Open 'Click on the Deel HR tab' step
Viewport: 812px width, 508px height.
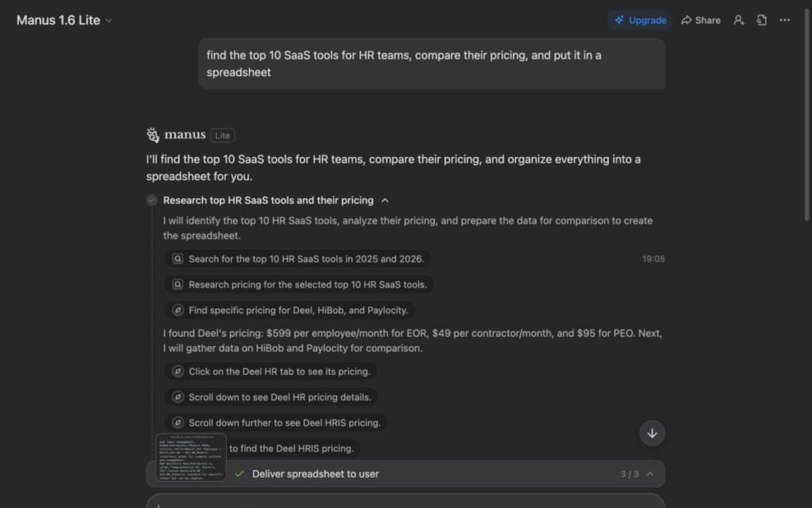(270, 371)
